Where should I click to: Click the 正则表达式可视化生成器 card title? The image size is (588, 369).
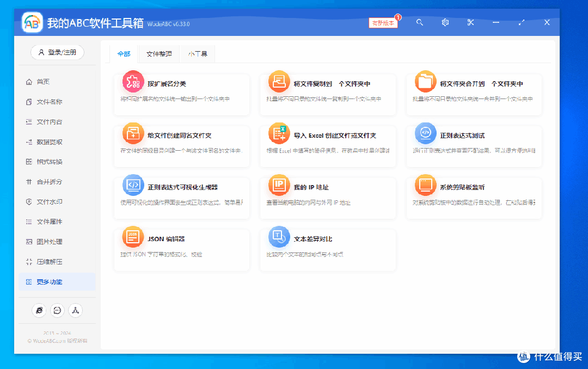[182, 187]
